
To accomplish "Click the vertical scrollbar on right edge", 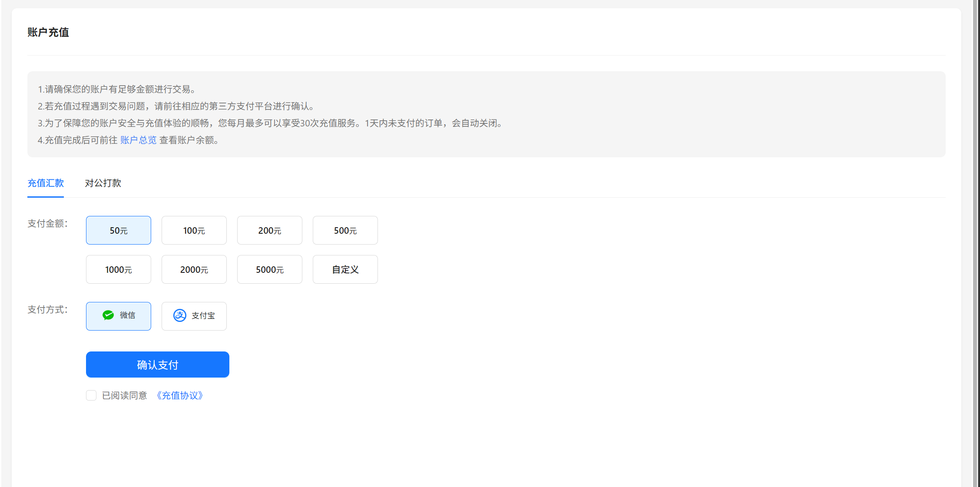I will point(975,243).
